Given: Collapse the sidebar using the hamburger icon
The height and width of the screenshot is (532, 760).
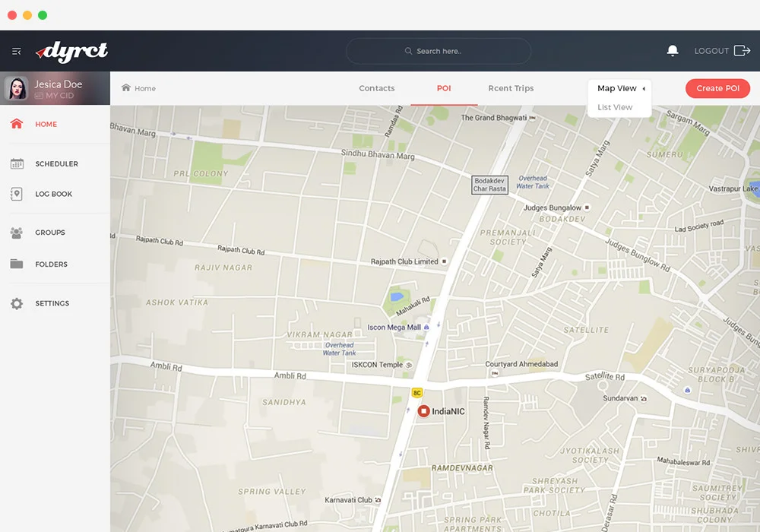Looking at the screenshot, I should [16, 50].
